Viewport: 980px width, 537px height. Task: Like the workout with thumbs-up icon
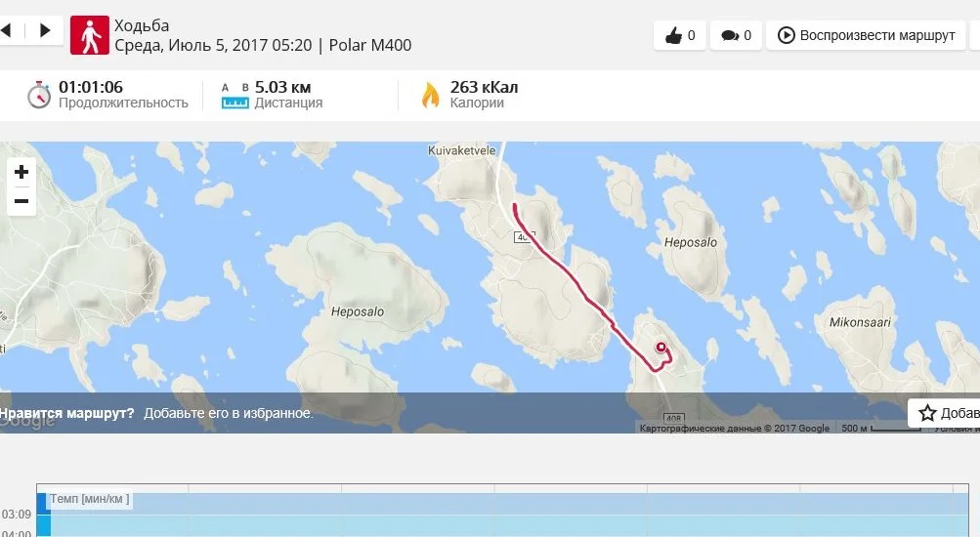click(679, 35)
